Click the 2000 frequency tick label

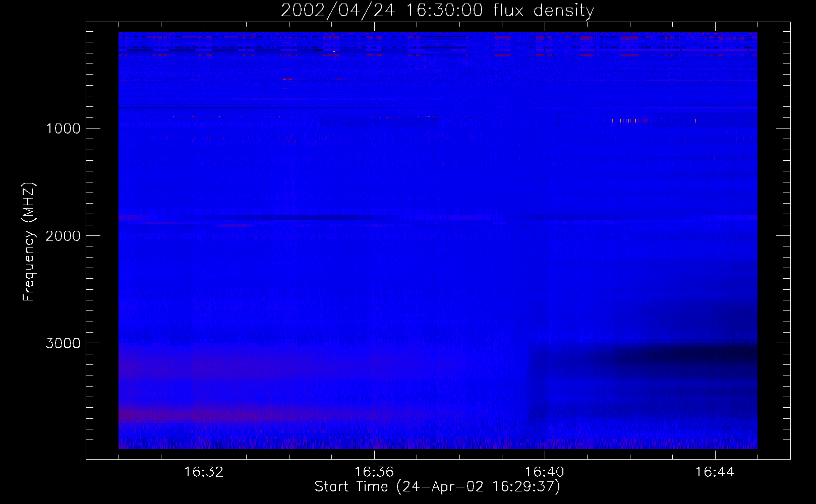pos(63,236)
